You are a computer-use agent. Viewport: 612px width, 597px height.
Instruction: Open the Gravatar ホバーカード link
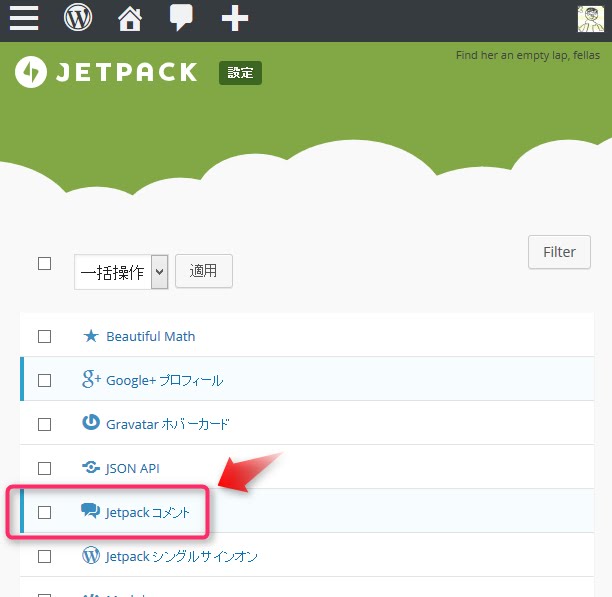(167, 424)
